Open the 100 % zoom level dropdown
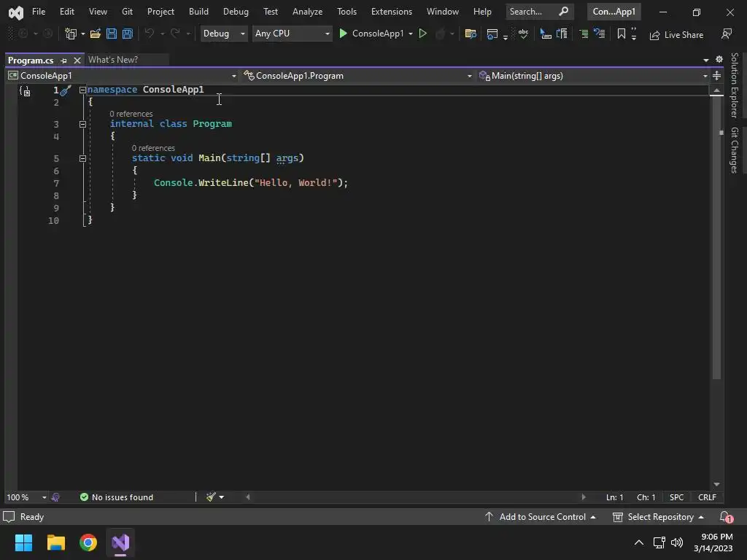747x560 pixels. coord(26,497)
